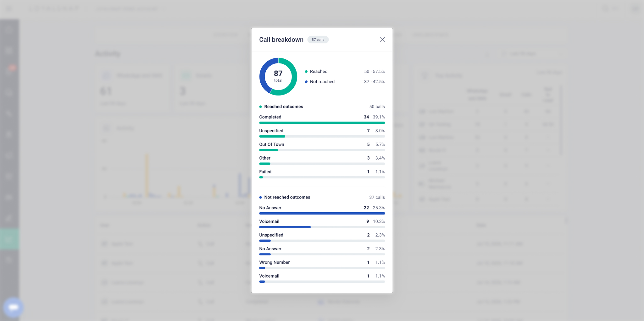Select the Reached legend label

point(319,72)
